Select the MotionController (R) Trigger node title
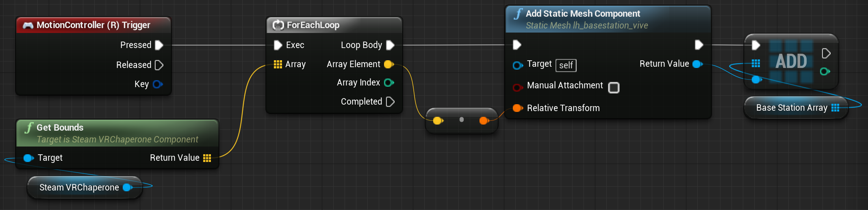This screenshot has height=210, width=868. coord(93,25)
